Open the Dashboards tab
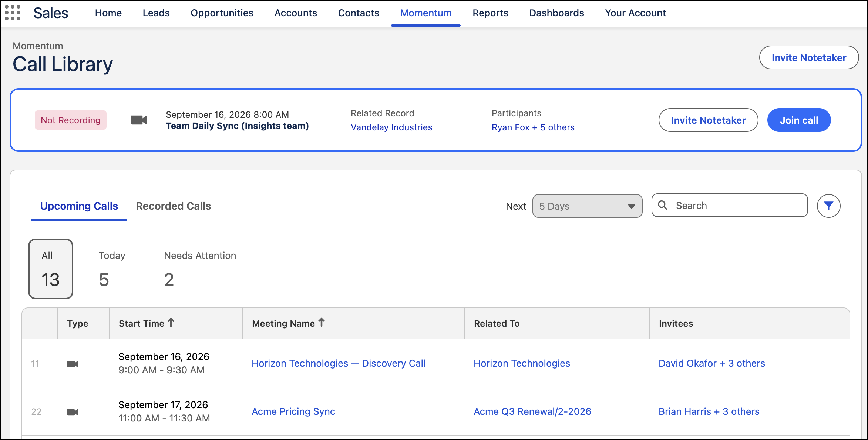868x440 pixels. coord(556,13)
